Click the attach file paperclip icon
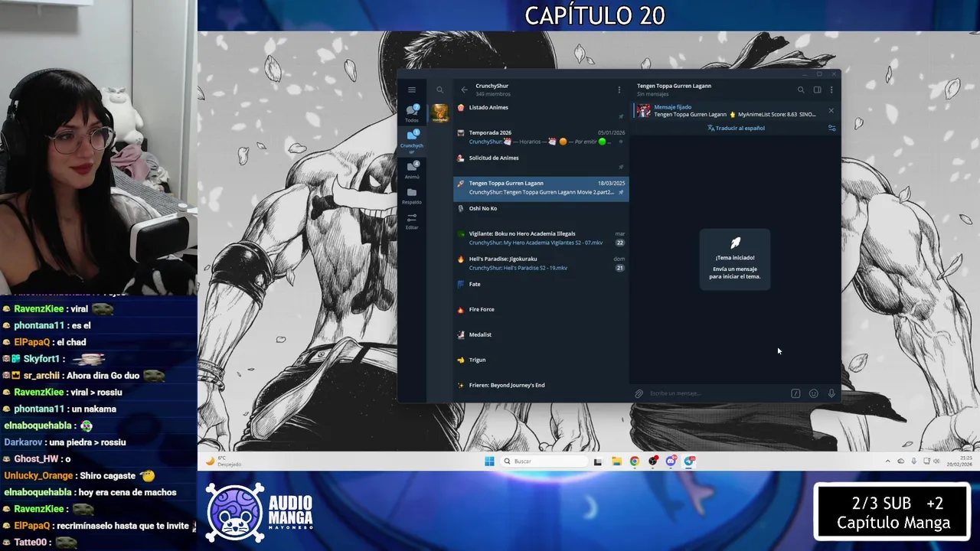This screenshot has width=980, height=551. [x=639, y=393]
